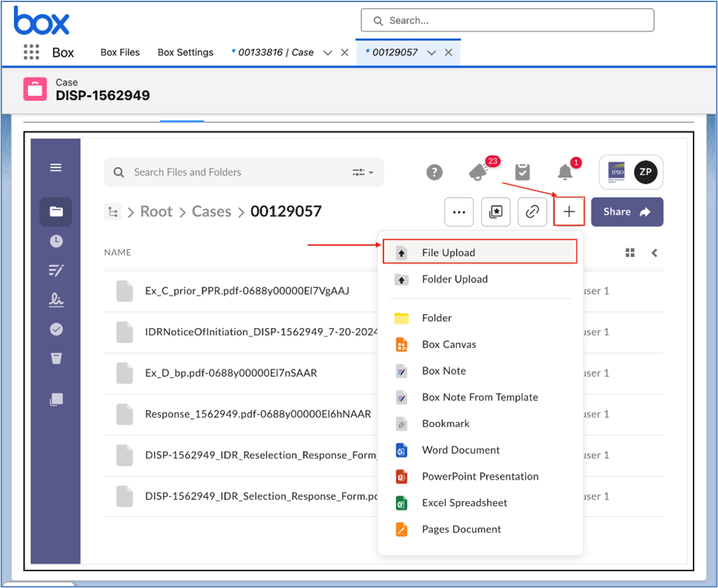The width and height of the screenshot is (718, 588).
Task: Click the add to collection star icon
Action: [496, 212]
